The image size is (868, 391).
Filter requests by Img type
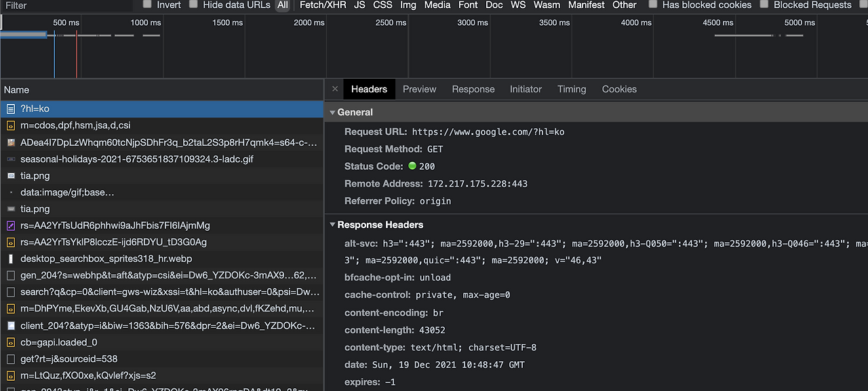(408, 5)
